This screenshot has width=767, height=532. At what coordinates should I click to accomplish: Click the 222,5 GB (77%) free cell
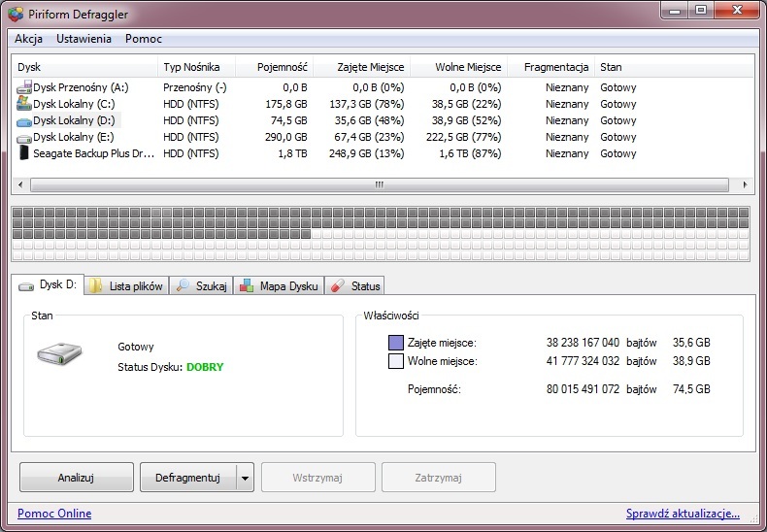click(464, 137)
